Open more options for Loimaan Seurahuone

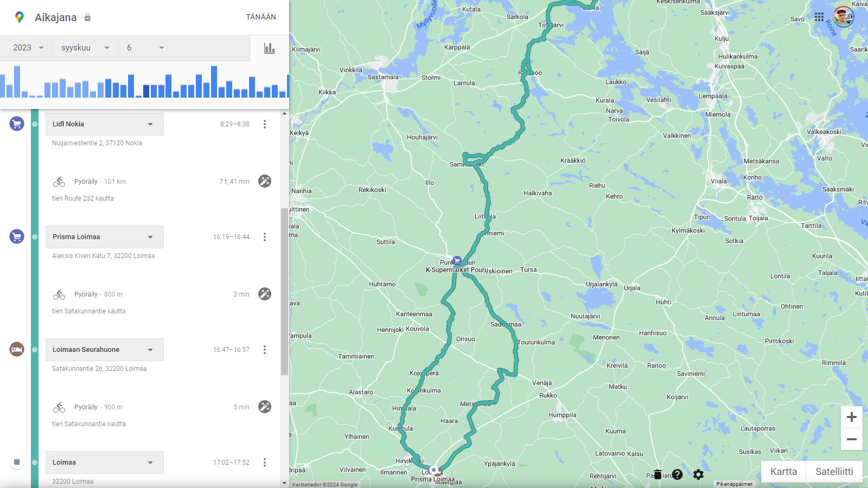[x=265, y=350]
